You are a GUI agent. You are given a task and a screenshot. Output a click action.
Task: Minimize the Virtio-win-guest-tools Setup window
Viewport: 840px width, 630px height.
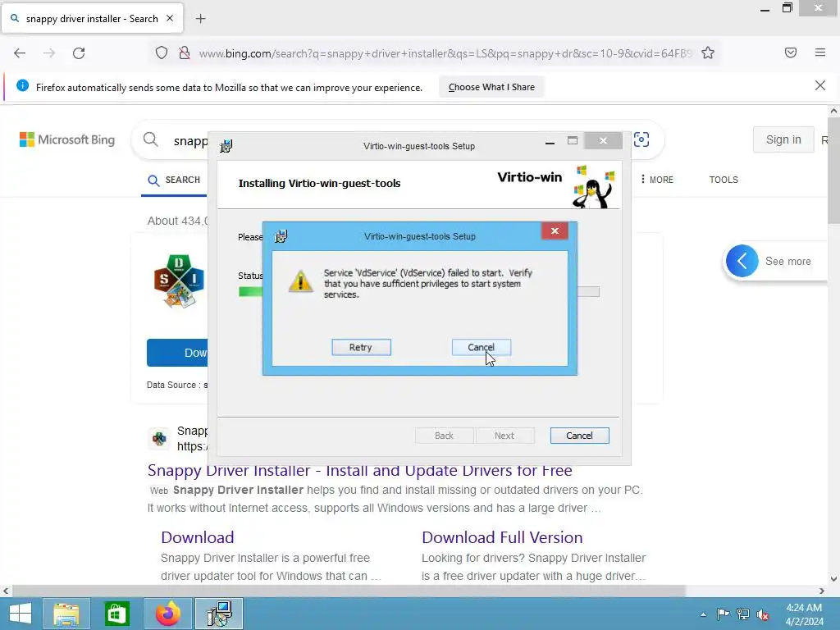coord(550,141)
